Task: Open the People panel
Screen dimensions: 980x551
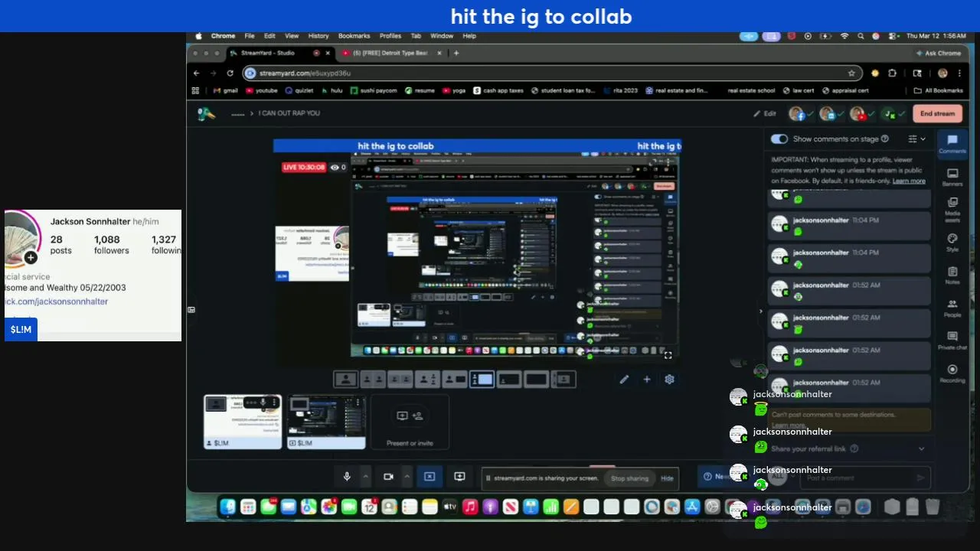Action: (x=952, y=308)
